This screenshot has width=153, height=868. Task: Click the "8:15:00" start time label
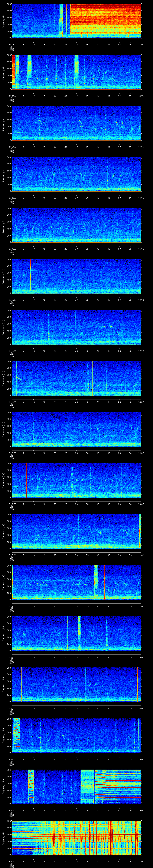pos(12,300)
